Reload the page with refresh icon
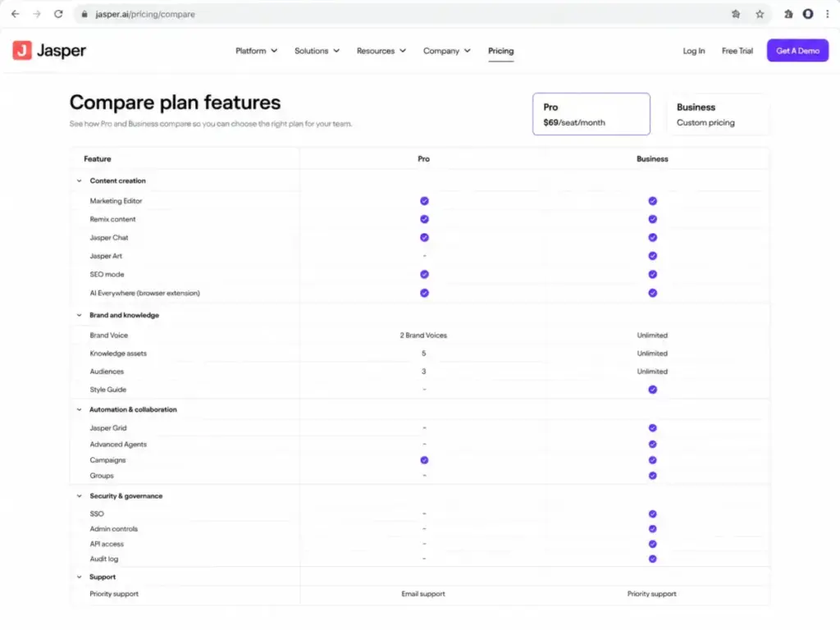This screenshot has width=840, height=630. tap(58, 14)
